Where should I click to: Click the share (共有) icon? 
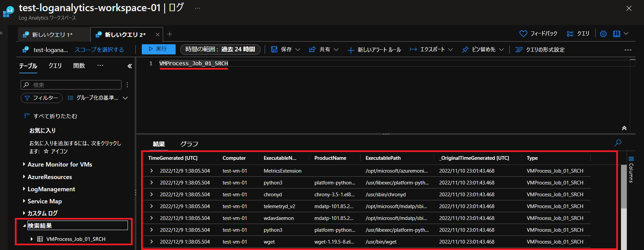coord(312,50)
